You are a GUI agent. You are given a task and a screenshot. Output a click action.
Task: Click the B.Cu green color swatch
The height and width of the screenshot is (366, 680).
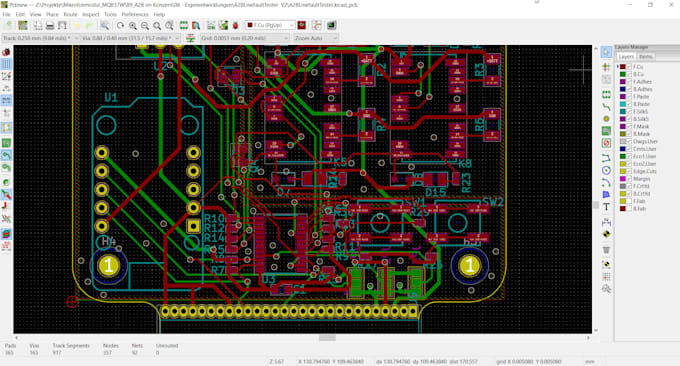coord(623,74)
